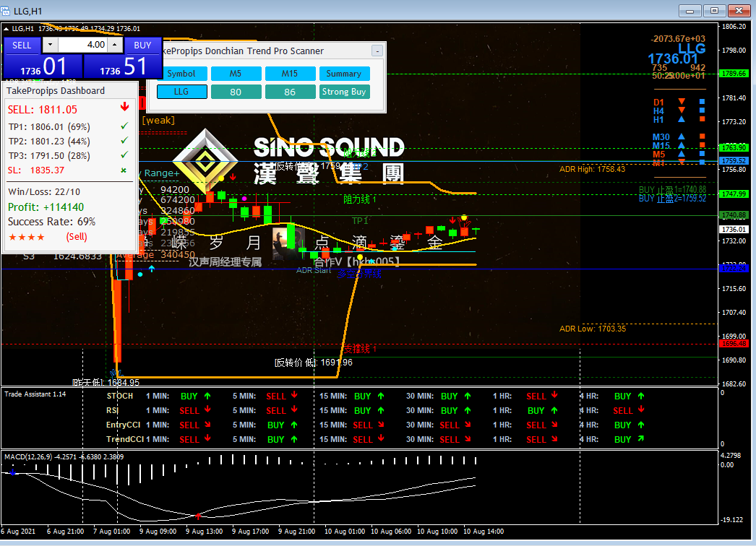Click the green arrow for TrendCCI 4 HR
This screenshot has height=546, width=756.
point(641,438)
